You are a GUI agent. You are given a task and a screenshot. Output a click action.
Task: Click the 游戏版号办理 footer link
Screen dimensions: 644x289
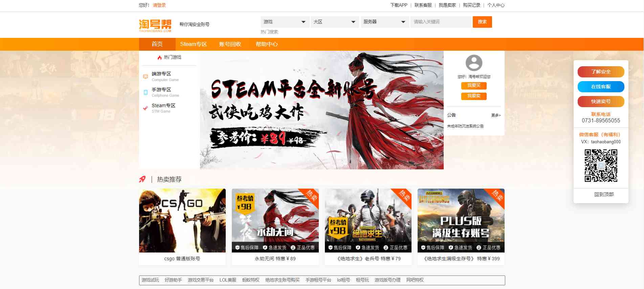tap(387, 280)
